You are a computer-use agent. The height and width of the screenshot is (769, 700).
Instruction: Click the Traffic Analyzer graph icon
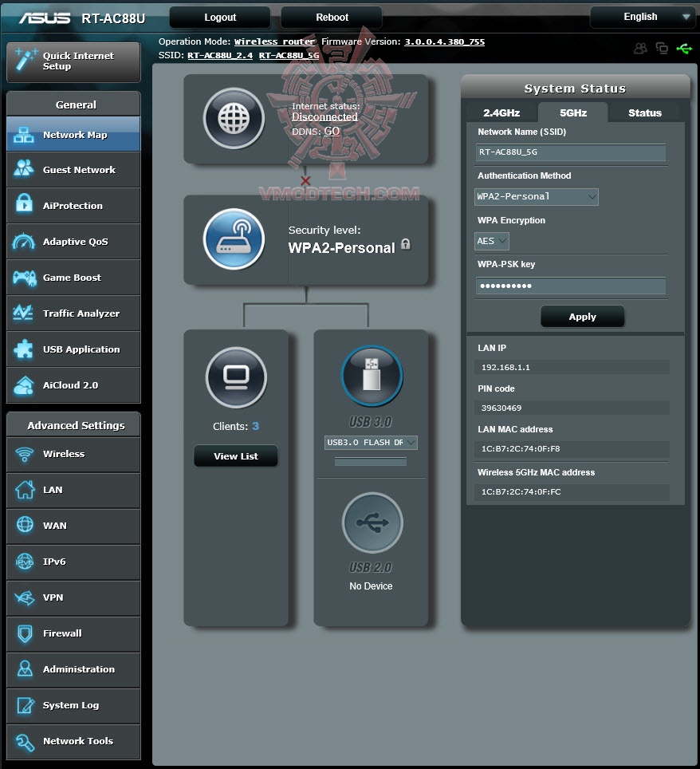pyautogui.click(x=23, y=313)
